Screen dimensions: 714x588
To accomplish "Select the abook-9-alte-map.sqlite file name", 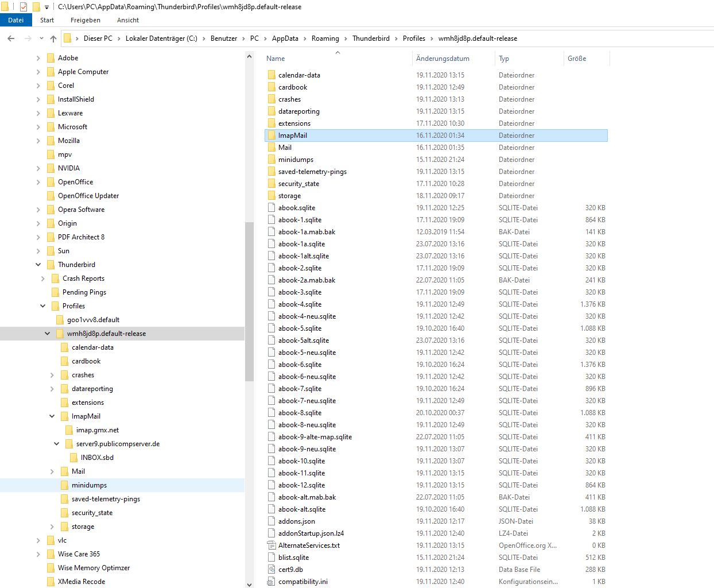I will pyautogui.click(x=315, y=437).
